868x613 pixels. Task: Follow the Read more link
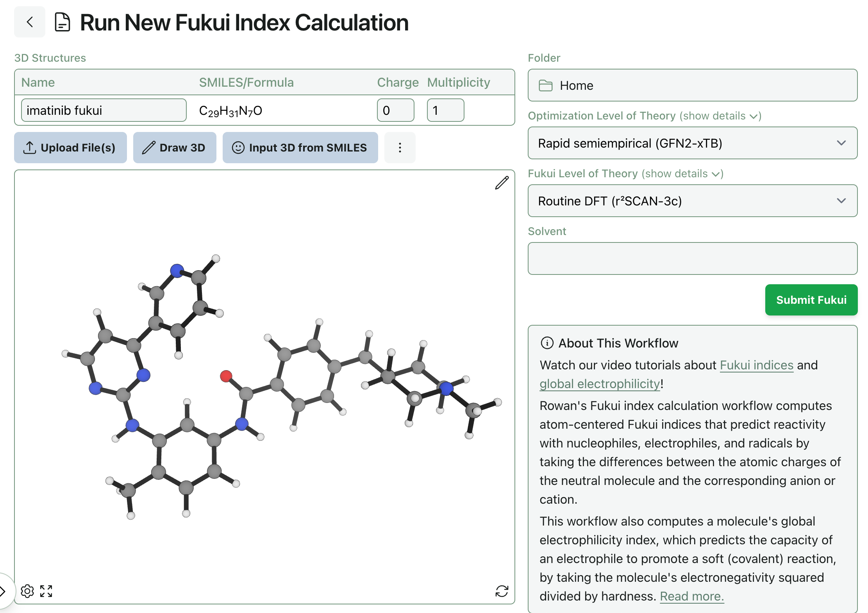(x=692, y=596)
